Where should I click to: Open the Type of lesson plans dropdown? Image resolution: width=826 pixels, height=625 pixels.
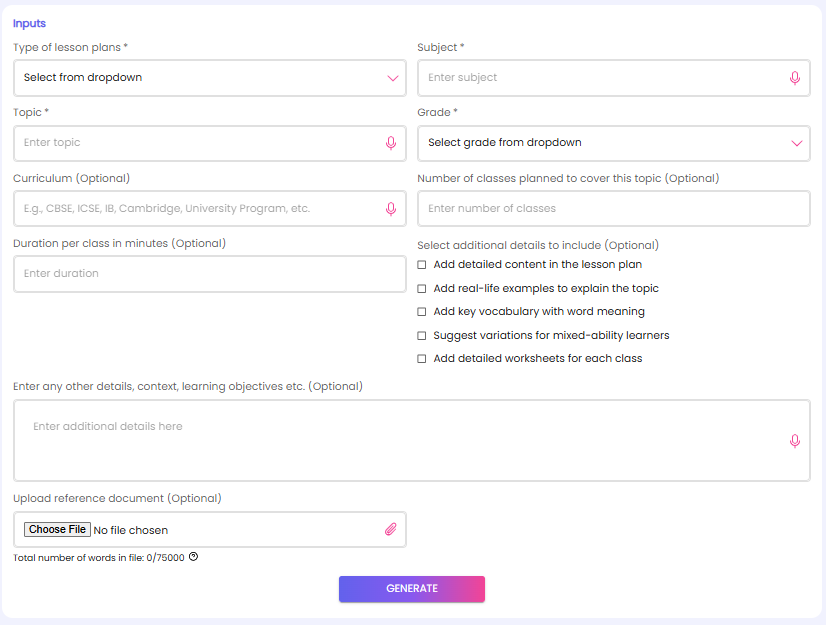click(210, 78)
